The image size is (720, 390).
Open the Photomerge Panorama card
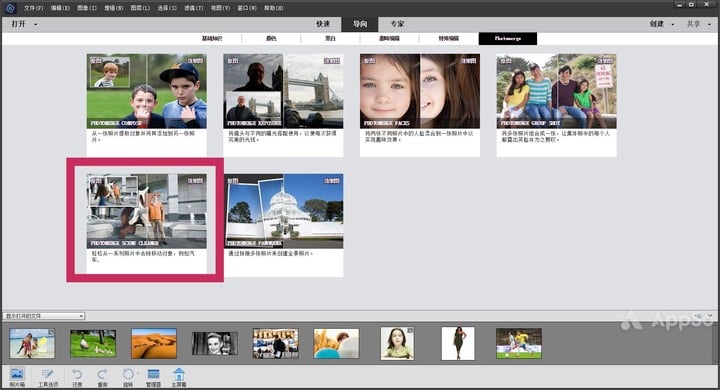click(x=284, y=225)
